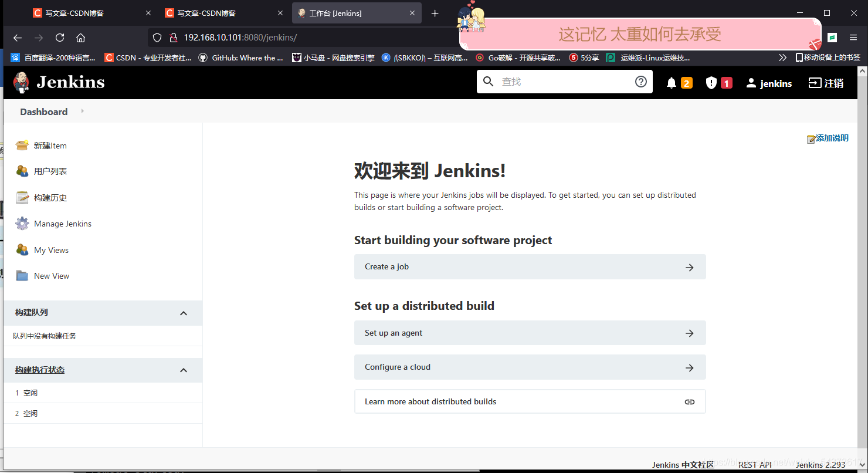Click REST API footer link
The width and height of the screenshot is (868, 473).
coord(755,465)
